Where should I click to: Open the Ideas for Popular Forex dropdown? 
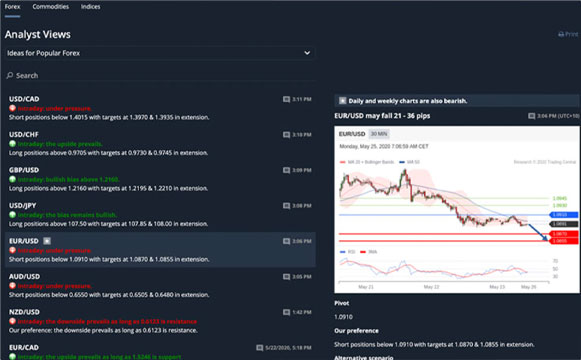point(160,53)
